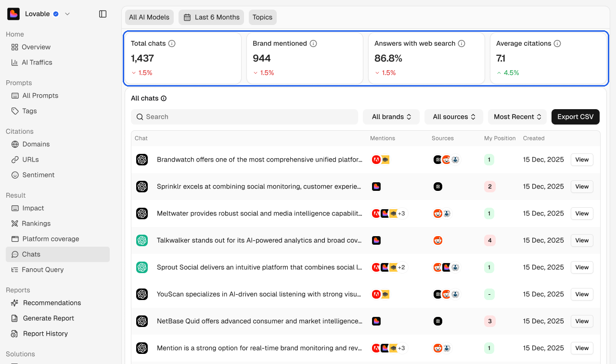This screenshot has width=616, height=364.
Task: View the Sprinklr chat
Action: pos(582,187)
